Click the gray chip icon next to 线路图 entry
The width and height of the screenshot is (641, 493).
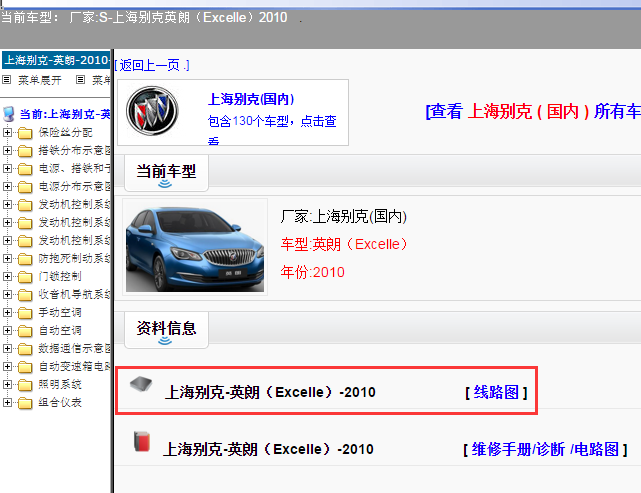pyautogui.click(x=141, y=384)
